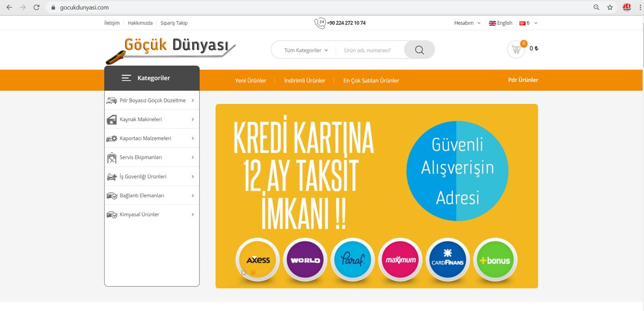Image resolution: width=644 pixels, height=311 pixels.
Task: Select the first banner slide dot
Action: pos(244,272)
